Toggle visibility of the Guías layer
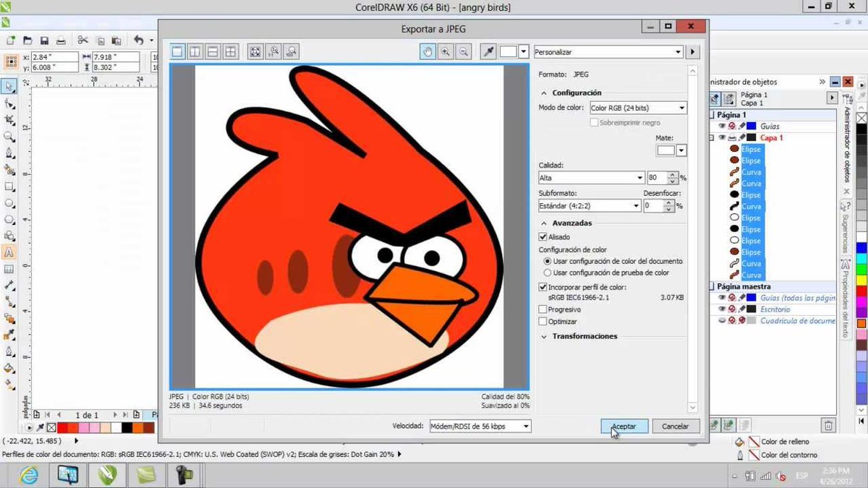 [721, 127]
